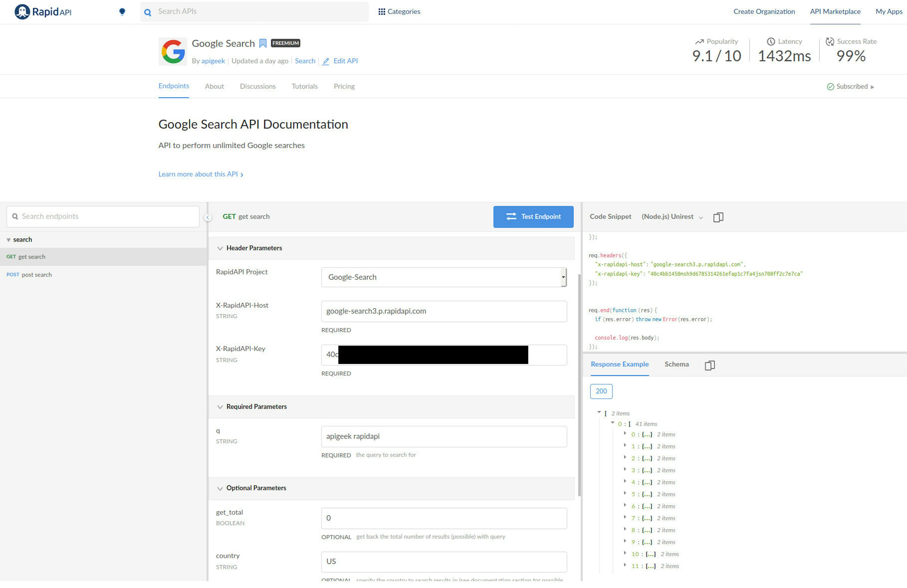This screenshot has height=588, width=907.
Task: Click magnifier in Search endpoints box
Action: pos(15,217)
